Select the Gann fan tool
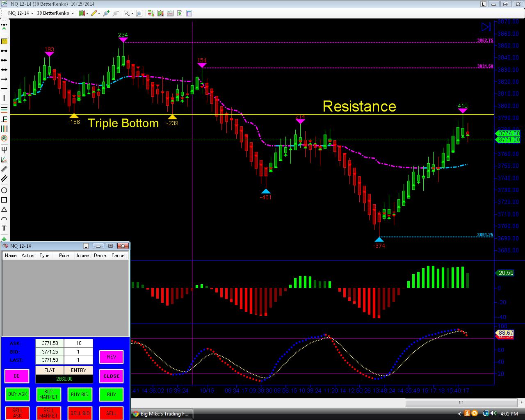525x420 pixels. pyautogui.click(x=4, y=159)
